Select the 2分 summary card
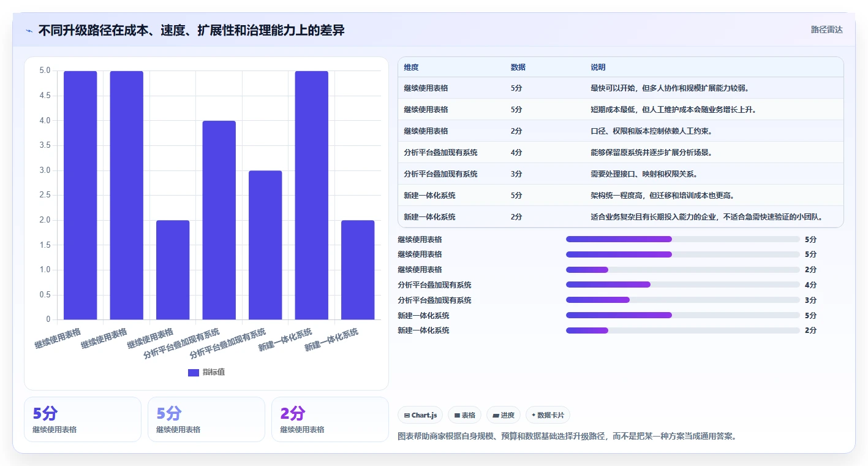Image resolution: width=868 pixels, height=466 pixels. coord(330,419)
